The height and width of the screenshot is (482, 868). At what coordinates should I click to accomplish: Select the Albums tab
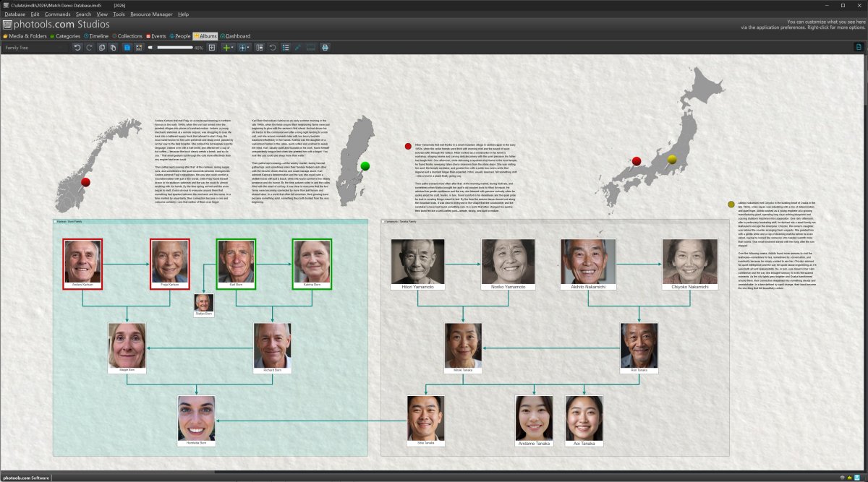(x=205, y=35)
